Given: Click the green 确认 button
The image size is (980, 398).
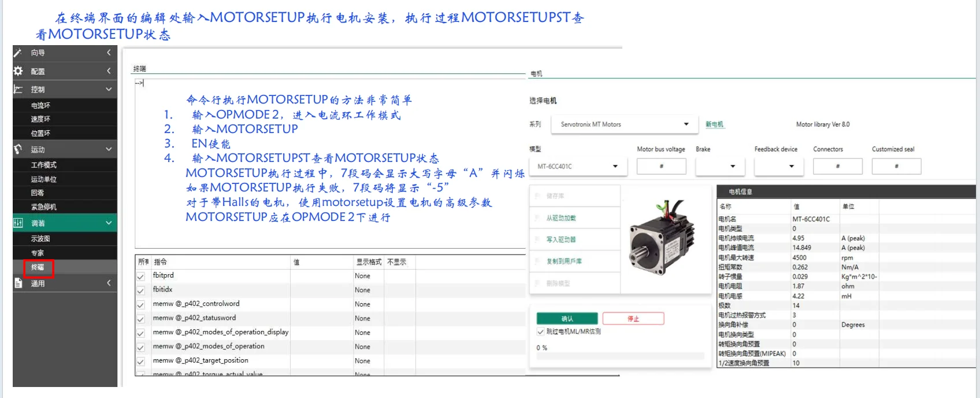Looking at the screenshot, I should (x=567, y=319).
